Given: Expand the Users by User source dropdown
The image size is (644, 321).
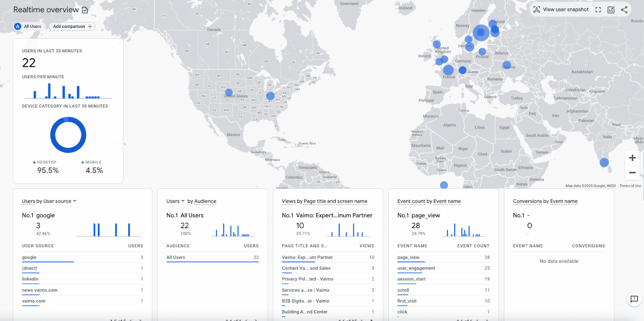Looking at the screenshot, I should tap(74, 201).
